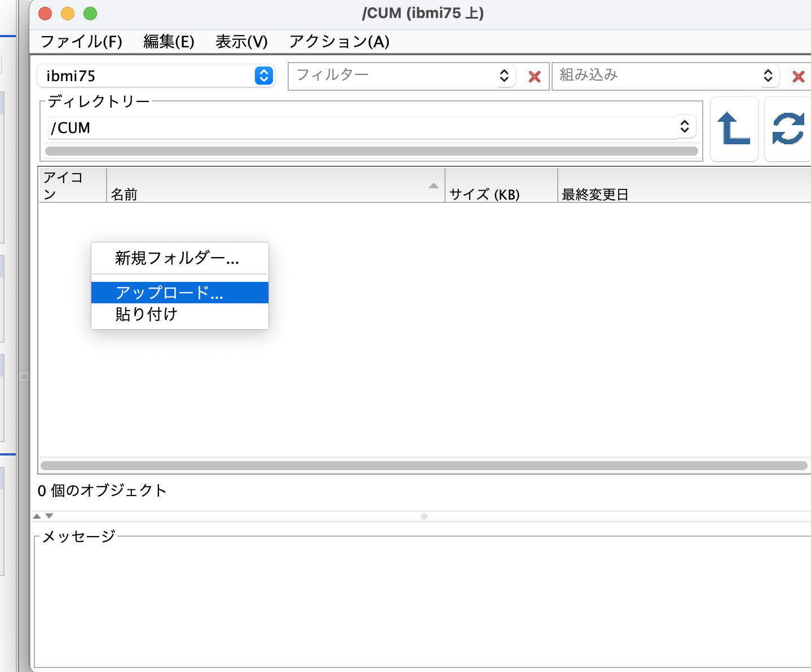Choose 新規フォルダー... from context menu
This screenshot has height=672, width=811.
(x=180, y=258)
